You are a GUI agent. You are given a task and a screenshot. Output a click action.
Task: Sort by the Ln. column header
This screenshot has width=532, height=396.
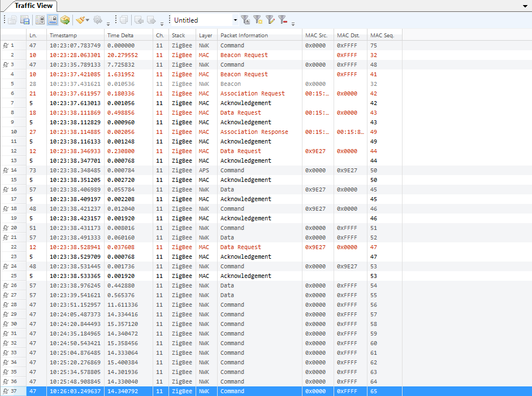click(36, 35)
